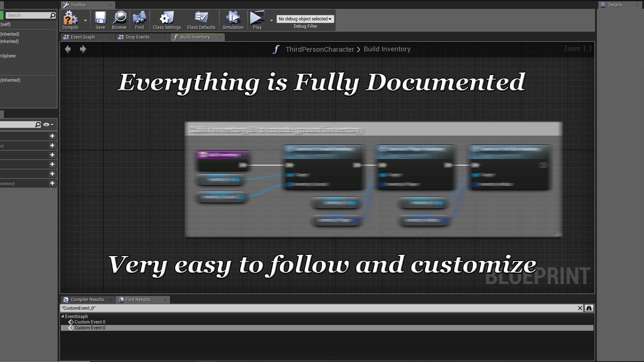Click the binoculars icon in Find Results
The width and height of the screenshot is (644, 362).
[589, 308]
